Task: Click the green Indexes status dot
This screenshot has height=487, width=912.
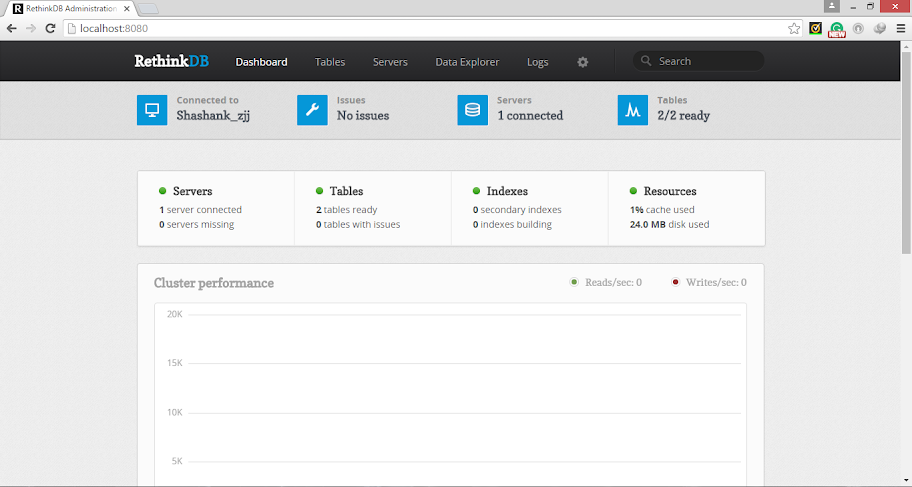Action: coord(476,191)
